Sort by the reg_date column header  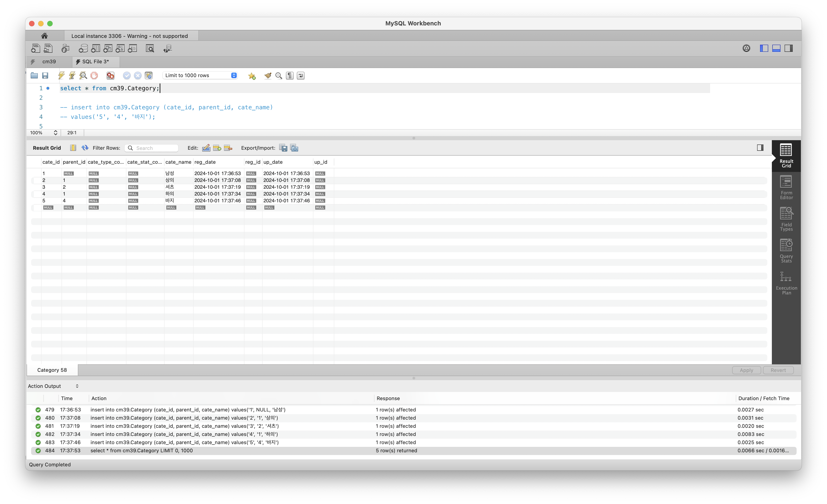point(219,162)
